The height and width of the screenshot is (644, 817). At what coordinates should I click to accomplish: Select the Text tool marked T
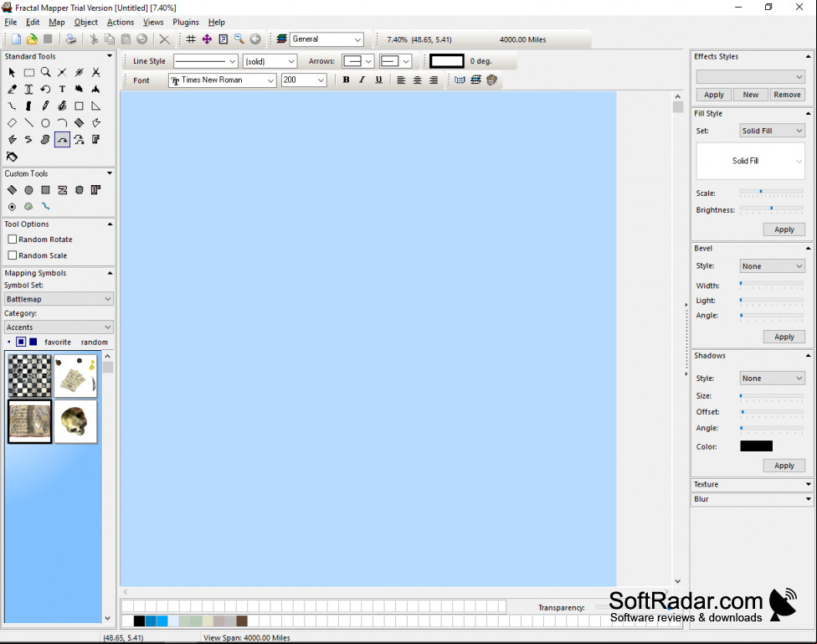point(62,89)
